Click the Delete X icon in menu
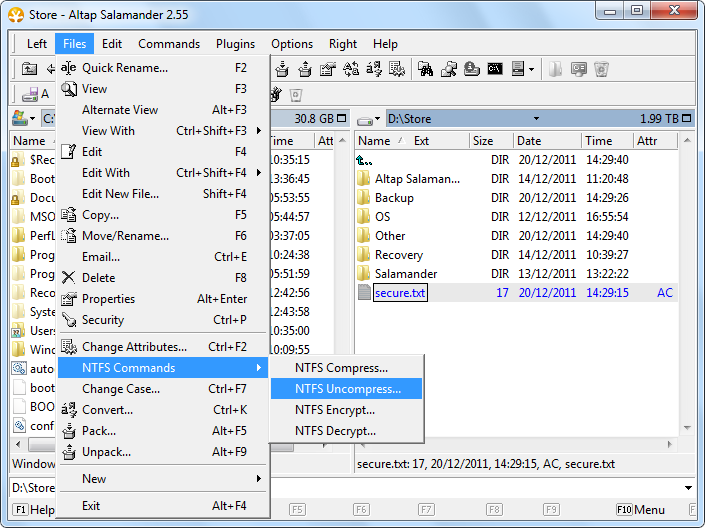This screenshot has width=705, height=528. pos(68,277)
